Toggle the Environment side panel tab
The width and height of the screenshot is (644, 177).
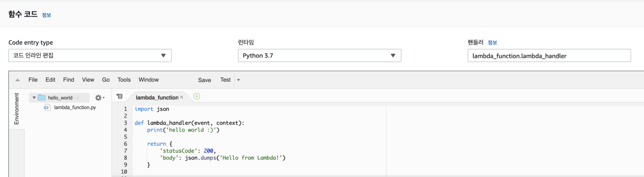coord(17,109)
